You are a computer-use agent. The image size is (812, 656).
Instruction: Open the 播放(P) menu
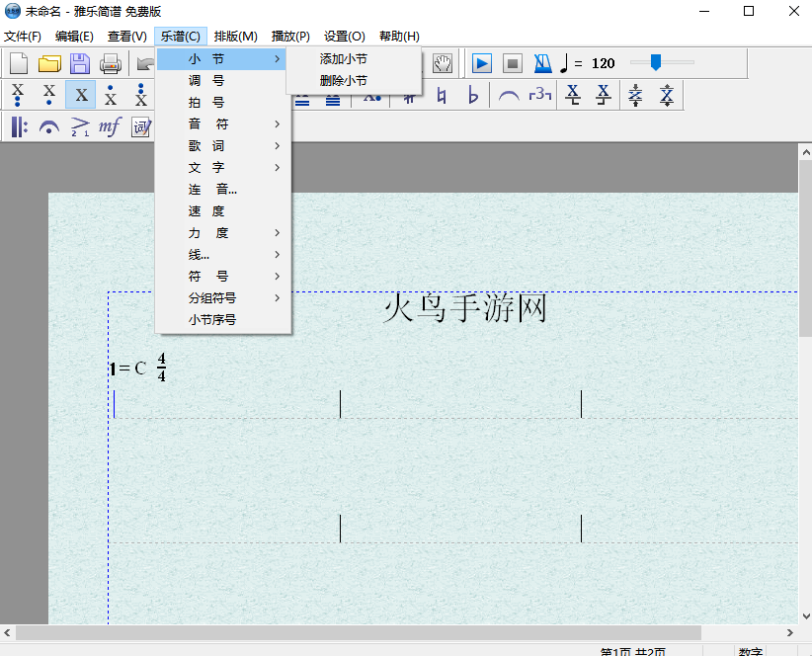[290, 37]
